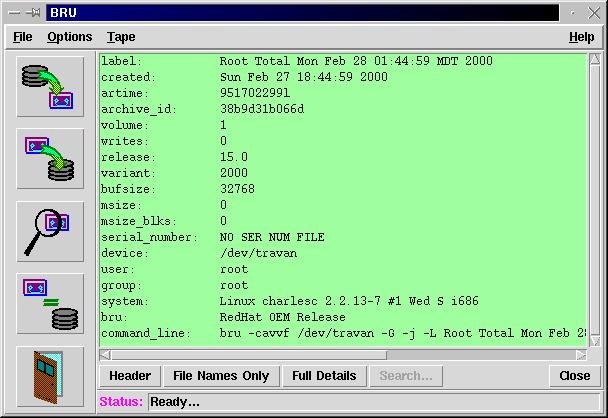Click the horizontal scrollbar right arrow
This screenshot has width=608, height=418.
[581, 353]
